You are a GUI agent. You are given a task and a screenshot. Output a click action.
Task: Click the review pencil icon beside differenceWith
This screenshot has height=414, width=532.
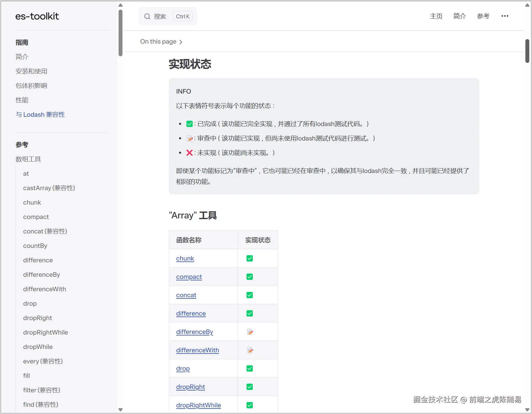[250, 350]
